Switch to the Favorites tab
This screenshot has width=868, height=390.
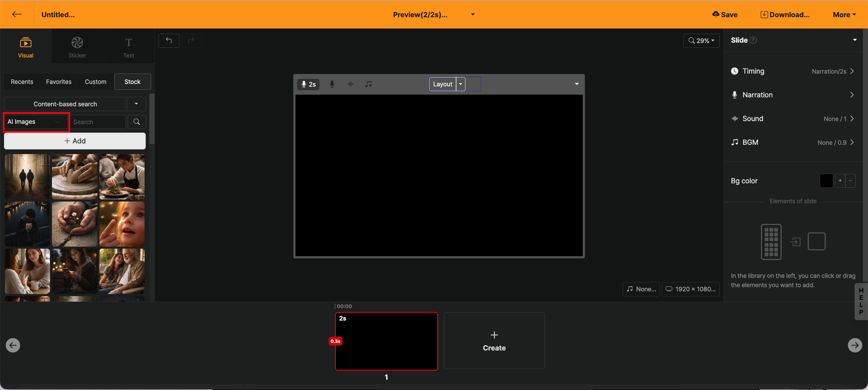(59, 82)
